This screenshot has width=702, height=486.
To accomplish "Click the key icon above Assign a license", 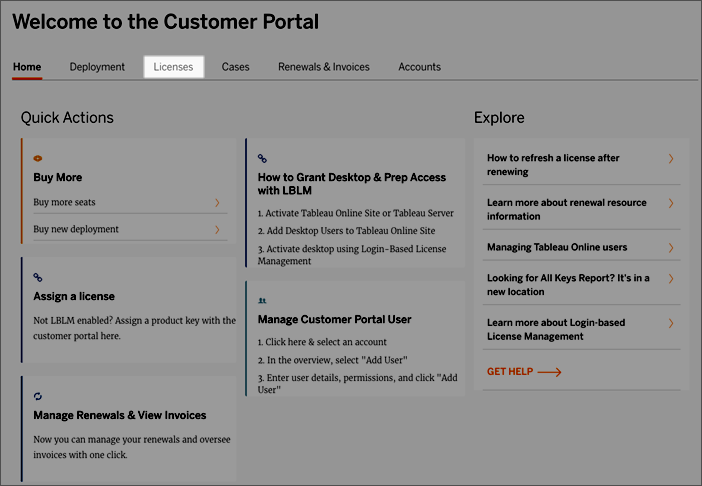I will [x=38, y=277].
